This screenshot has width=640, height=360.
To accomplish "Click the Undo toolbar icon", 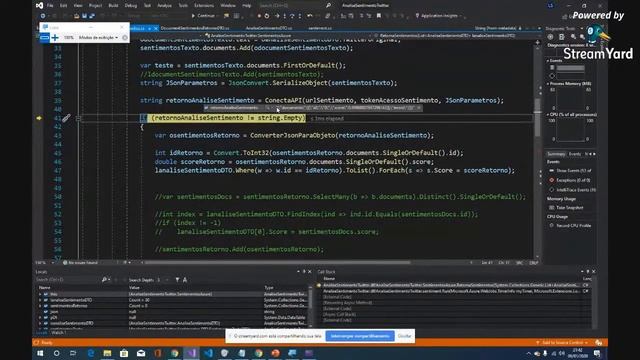I will pyautogui.click(x=309, y=16).
